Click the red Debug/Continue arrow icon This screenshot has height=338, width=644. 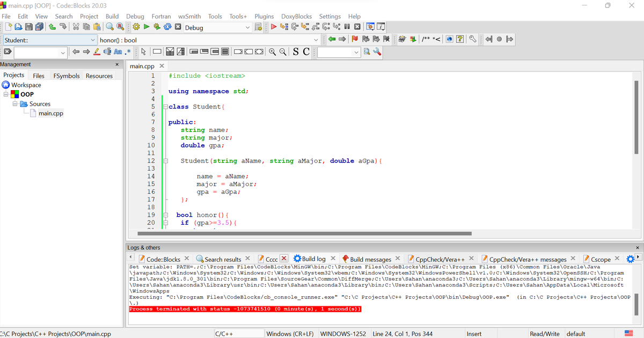pos(274,27)
